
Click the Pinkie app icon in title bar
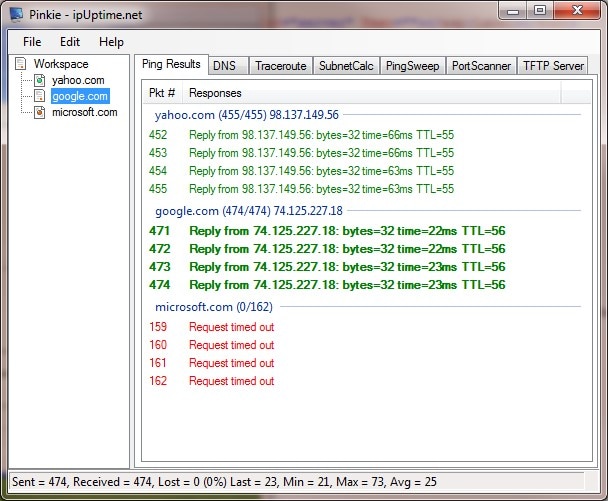[16, 14]
